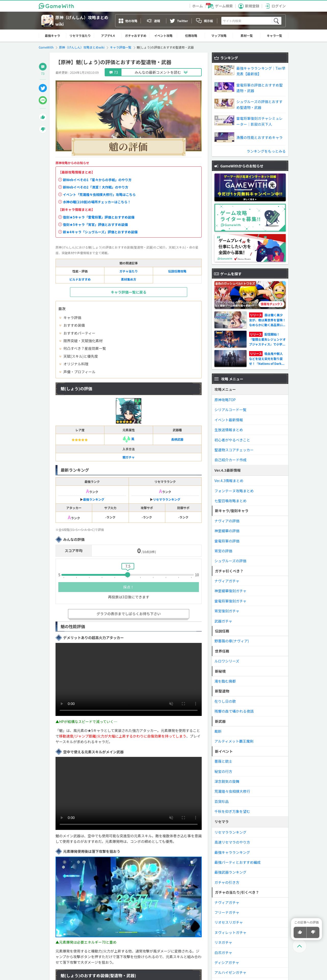Open the Twitter share icon in left sidebar

[43, 88]
